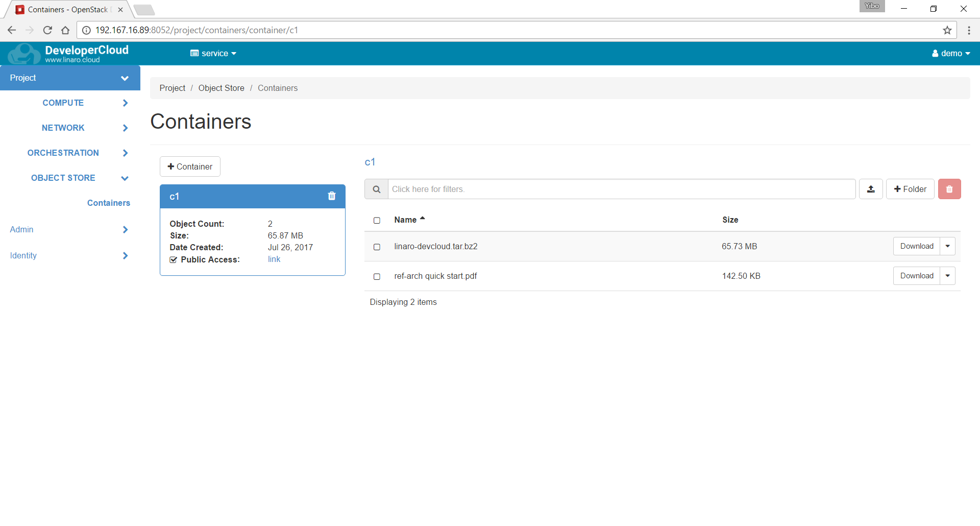Click the DeveloperCloud logo

pyautogui.click(x=68, y=53)
